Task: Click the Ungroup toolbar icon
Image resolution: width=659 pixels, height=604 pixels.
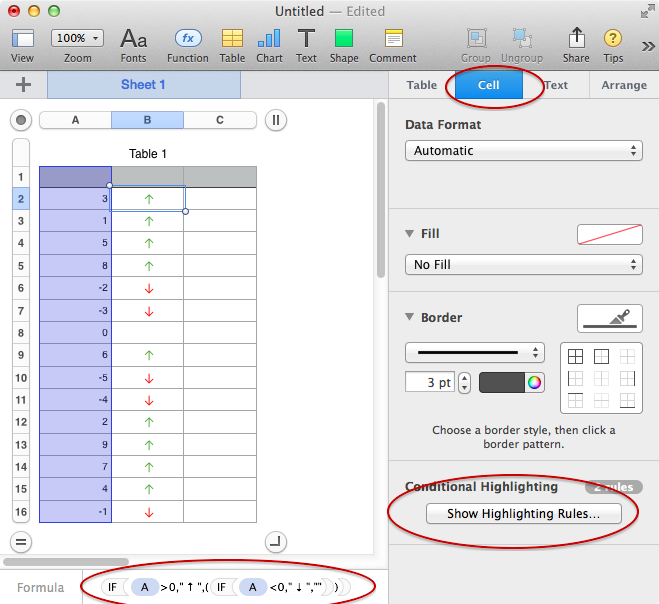Action: click(522, 38)
